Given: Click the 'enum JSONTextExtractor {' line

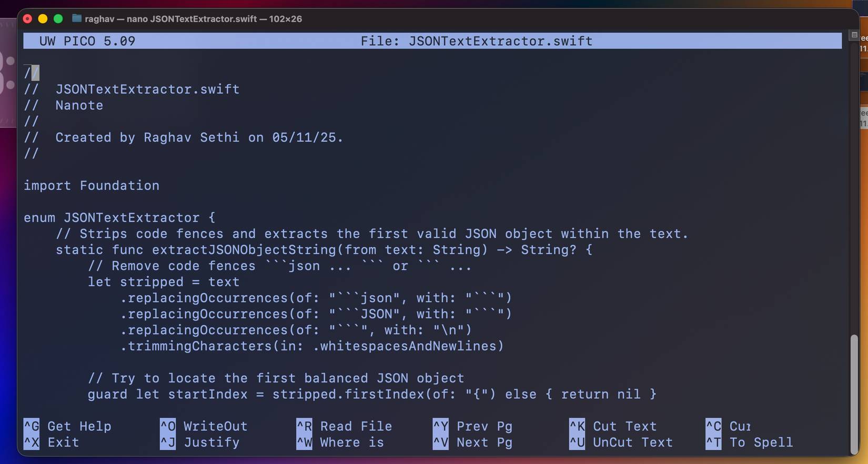Looking at the screenshot, I should pyautogui.click(x=119, y=218).
